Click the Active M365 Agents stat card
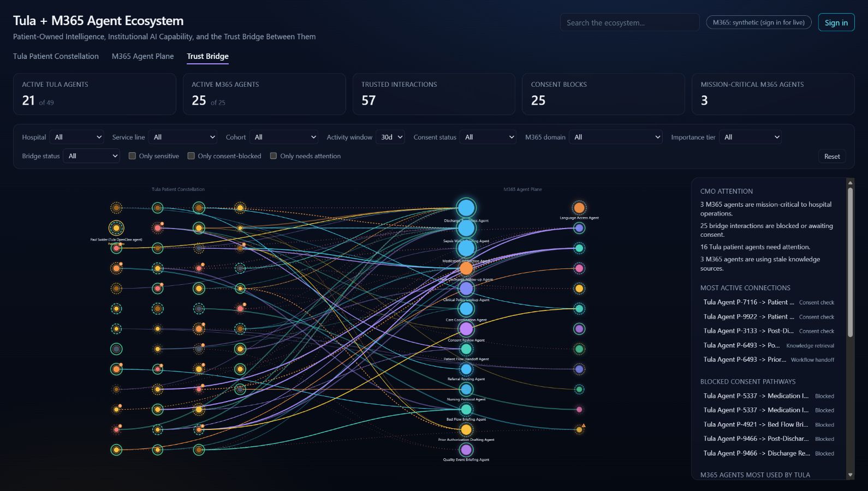This screenshot has width=868, height=491. pyautogui.click(x=264, y=94)
